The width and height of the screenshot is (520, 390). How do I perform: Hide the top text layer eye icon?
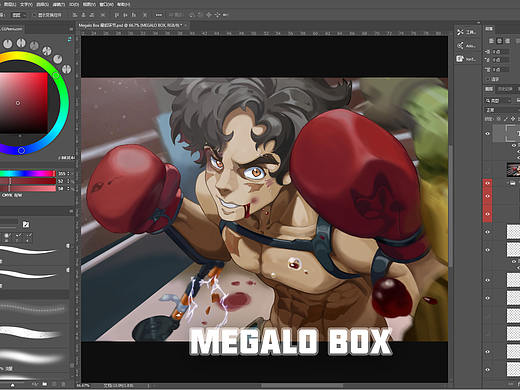click(488, 133)
